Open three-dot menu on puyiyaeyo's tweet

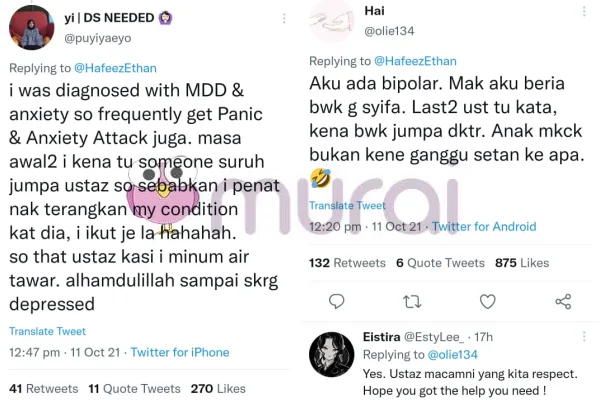(x=284, y=18)
